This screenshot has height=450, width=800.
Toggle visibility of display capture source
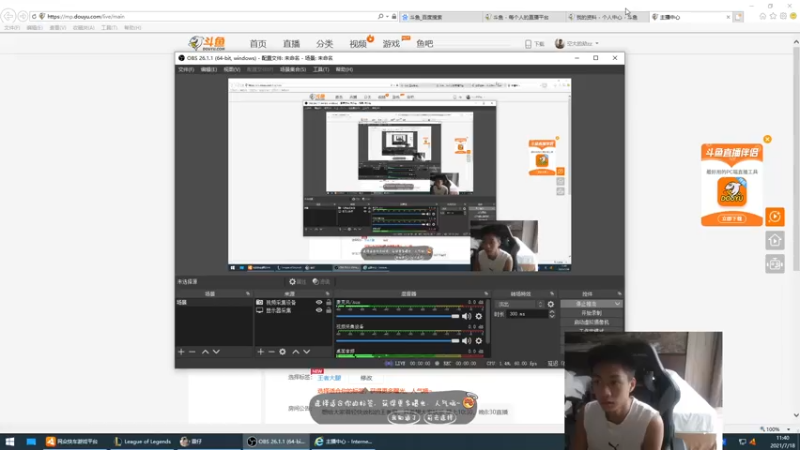tap(319, 310)
